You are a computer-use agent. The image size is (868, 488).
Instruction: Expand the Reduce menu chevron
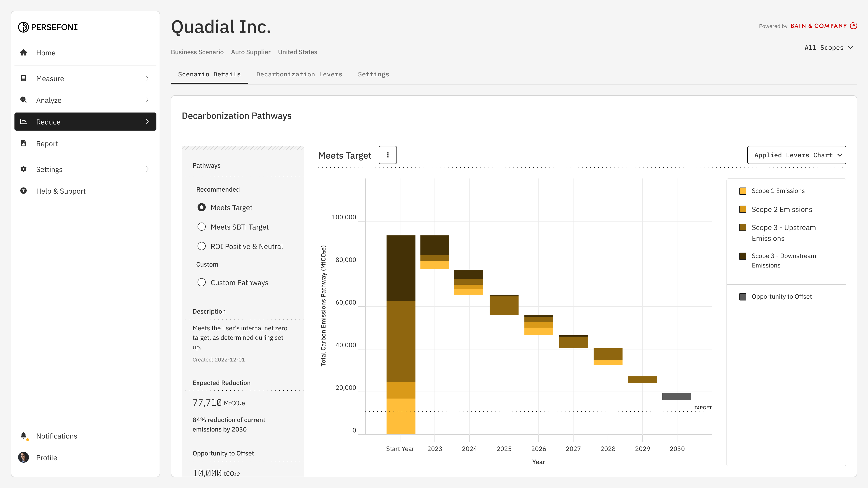tap(147, 122)
